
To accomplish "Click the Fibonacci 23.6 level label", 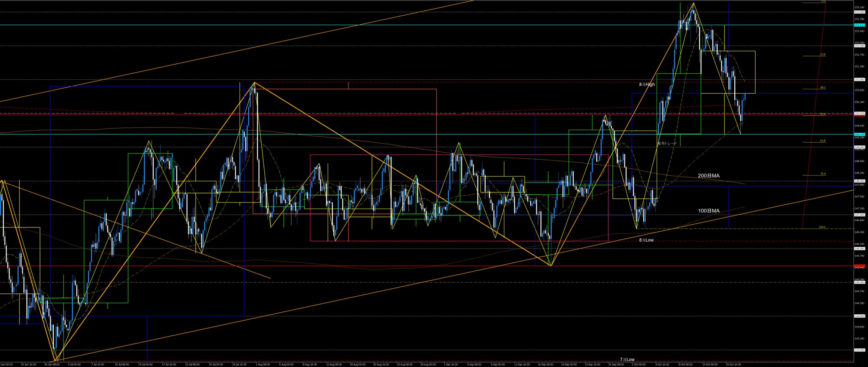I will point(823,55).
